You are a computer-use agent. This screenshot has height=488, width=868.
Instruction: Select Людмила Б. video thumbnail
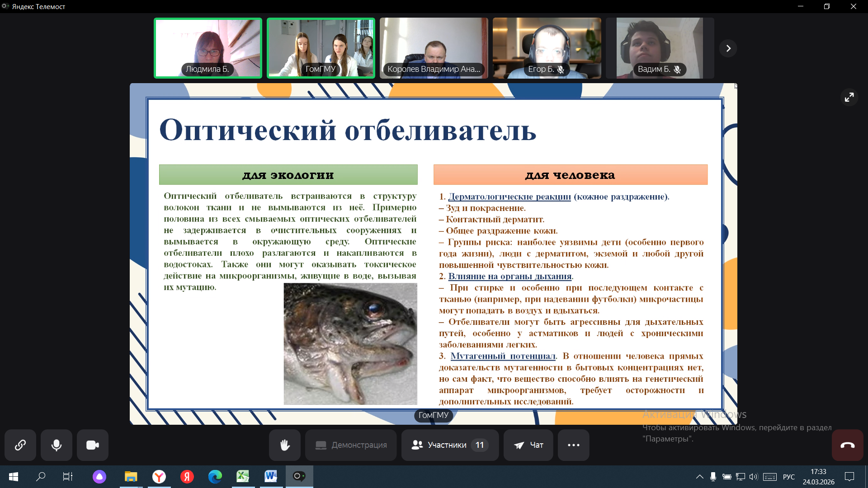(208, 48)
